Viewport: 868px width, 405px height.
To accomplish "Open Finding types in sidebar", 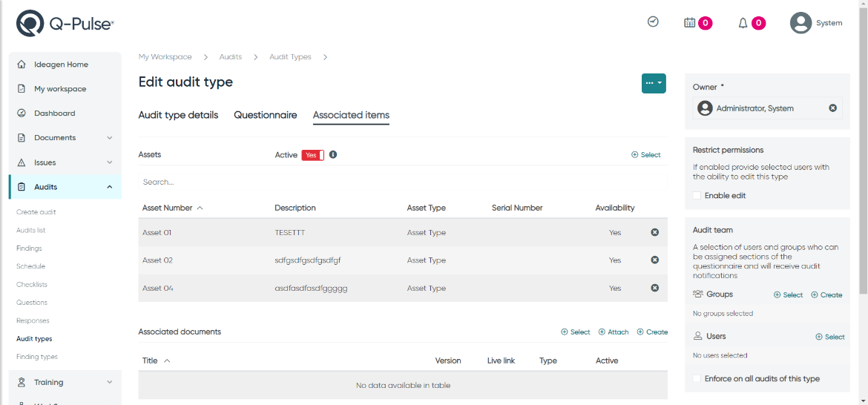I will tap(37, 357).
